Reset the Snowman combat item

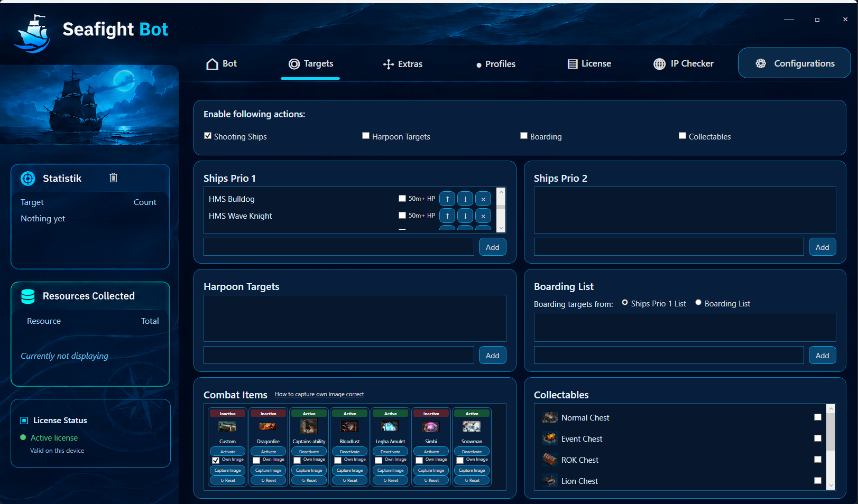[472, 480]
